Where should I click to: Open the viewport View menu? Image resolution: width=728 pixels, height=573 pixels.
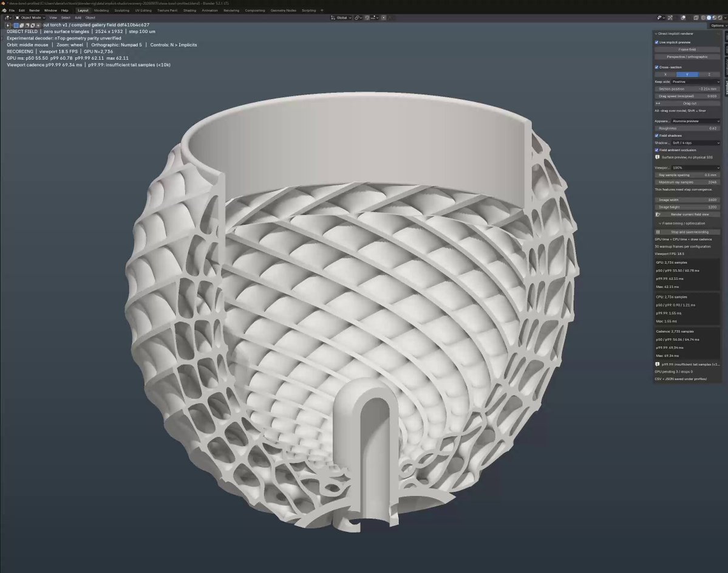(53, 18)
